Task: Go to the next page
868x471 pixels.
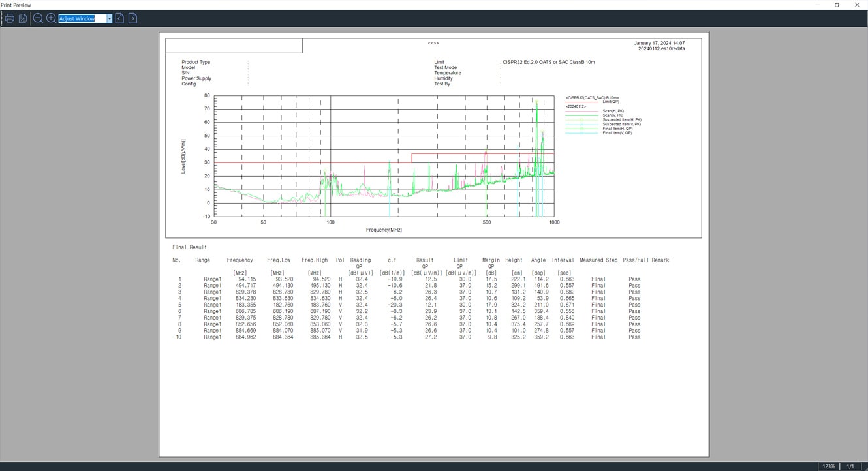Action: point(132,18)
